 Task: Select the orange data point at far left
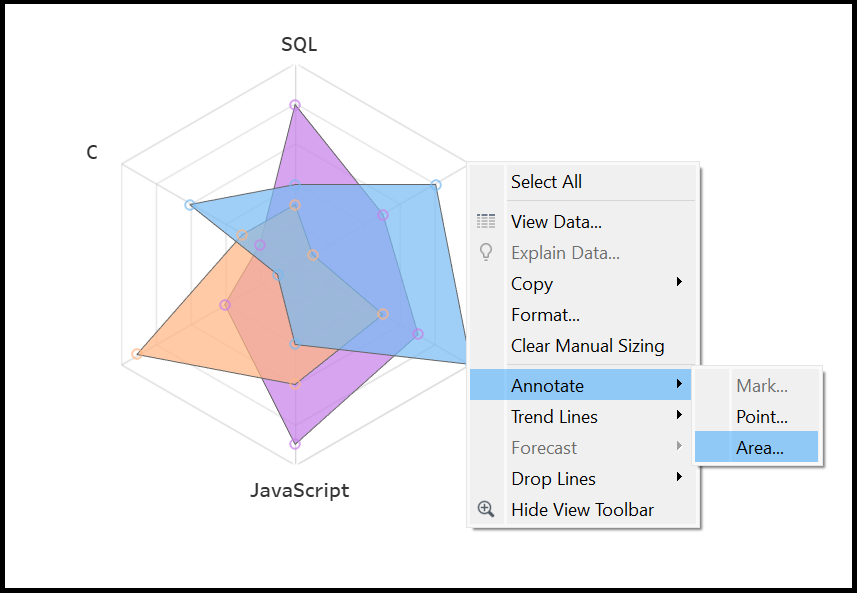point(136,354)
